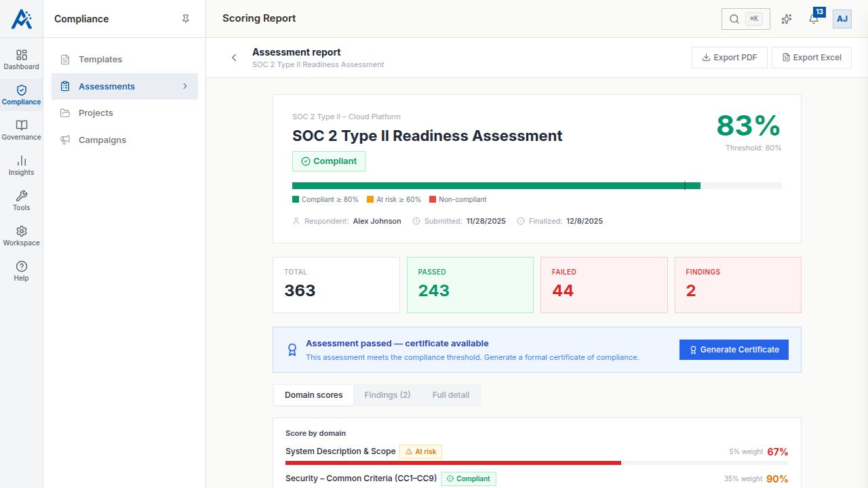Screen dimensions: 868x488
Task: Open the Help section
Action: tap(21, 271)
